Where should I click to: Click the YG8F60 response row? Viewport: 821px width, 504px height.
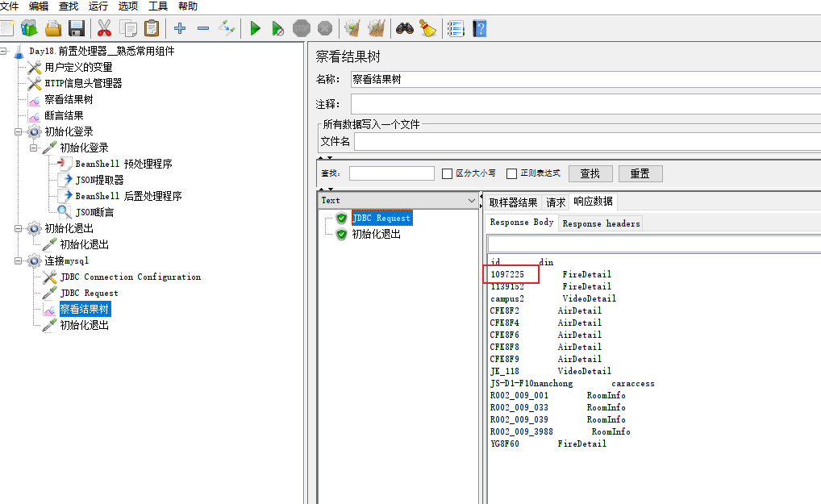click(x=548, y=444)
